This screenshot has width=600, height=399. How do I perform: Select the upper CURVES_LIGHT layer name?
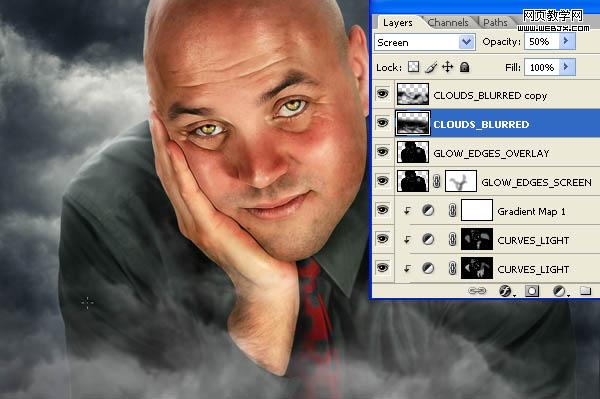tap(533, 240)
